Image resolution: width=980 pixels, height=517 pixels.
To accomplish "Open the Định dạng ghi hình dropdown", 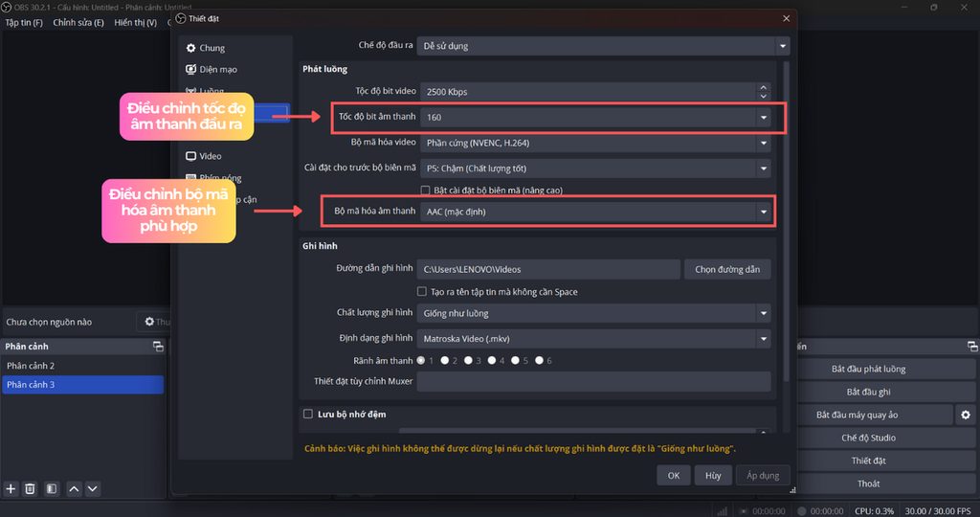I will pos(593,339).
